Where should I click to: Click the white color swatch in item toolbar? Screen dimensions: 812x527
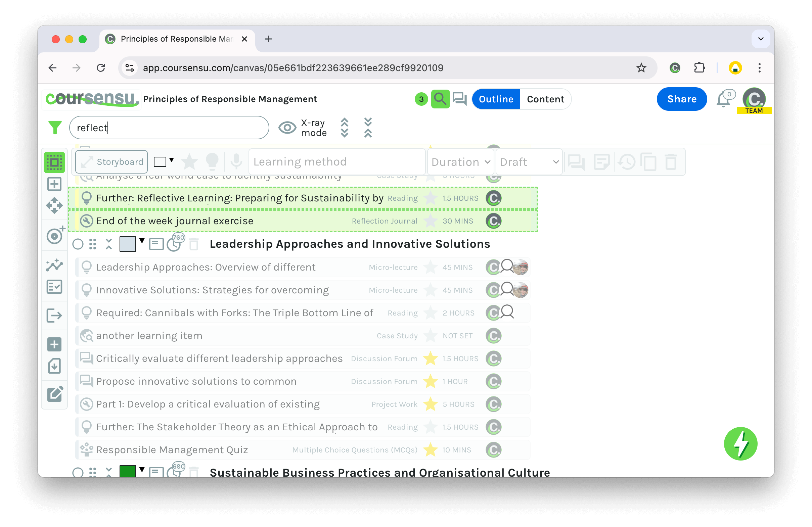pyautogui.click(x=160, y=162)
